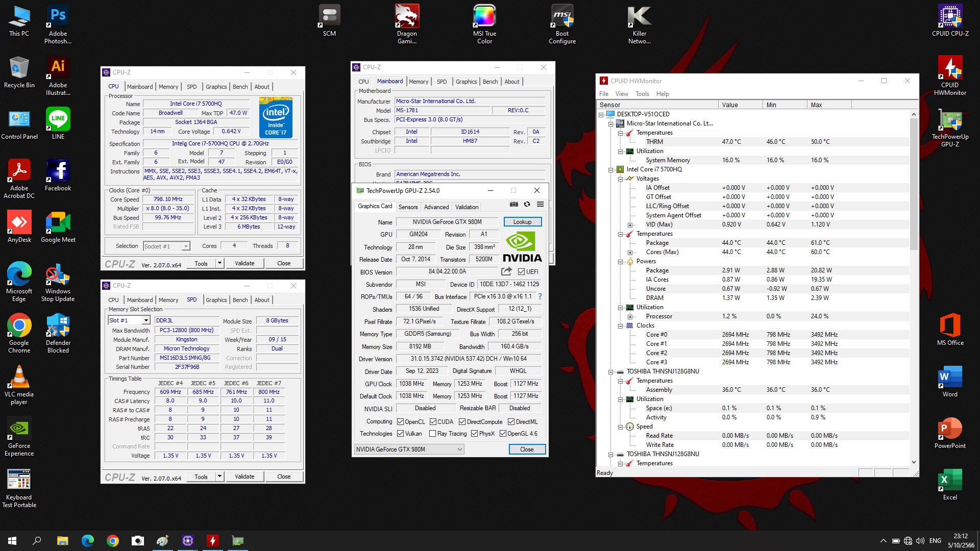This screenshot has height=551, width=980.
Task: Open the Tools menu in HWMonitor
Action: pos(642,94)
